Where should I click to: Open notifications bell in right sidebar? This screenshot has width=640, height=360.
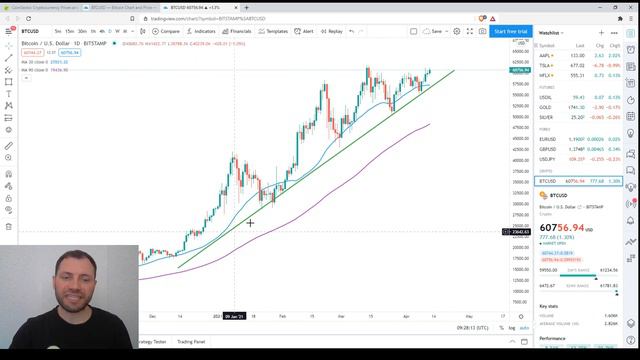pos(631,221)
